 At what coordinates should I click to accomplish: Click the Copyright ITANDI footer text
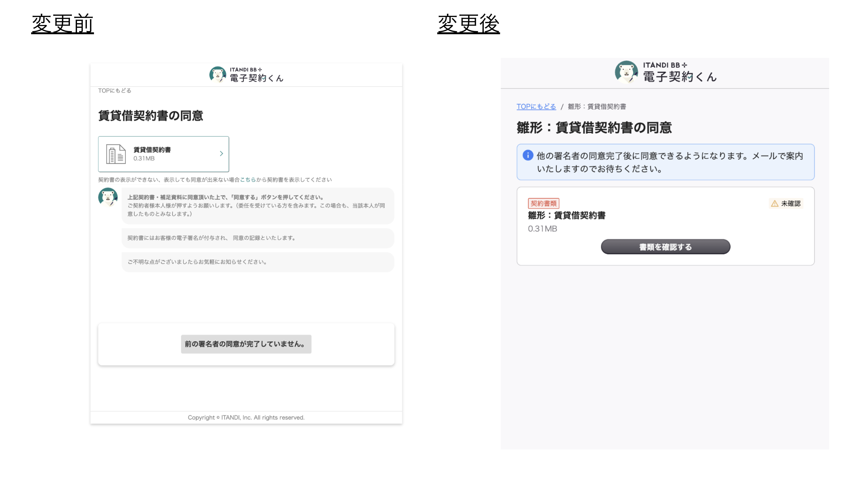coord(246,418)
